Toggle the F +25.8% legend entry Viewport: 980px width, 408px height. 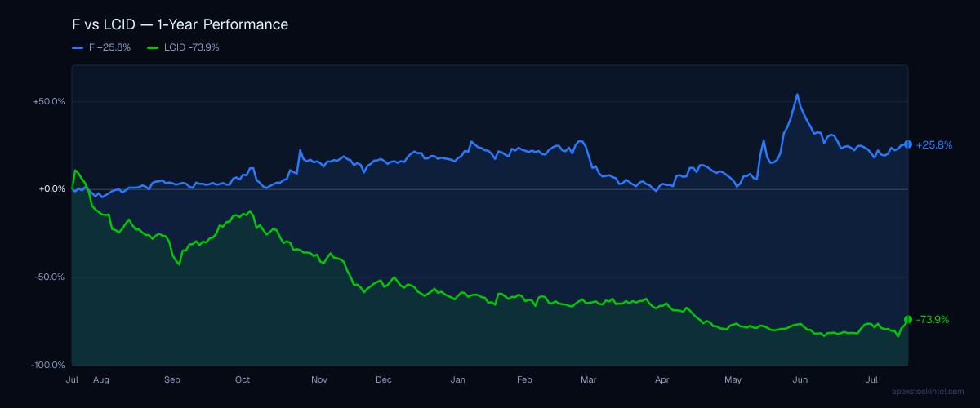coord(101,47)
